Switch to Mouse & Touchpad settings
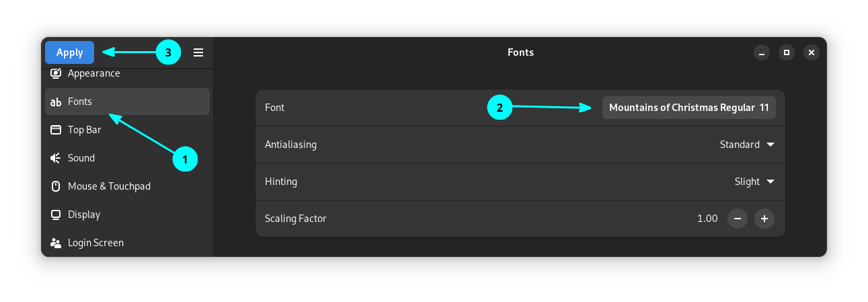Screen dimensions: 868x302 109,186
